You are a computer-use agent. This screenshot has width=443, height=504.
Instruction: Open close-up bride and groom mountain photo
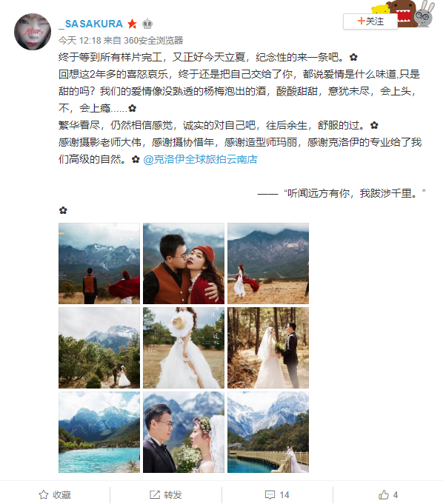click(x=184, y=432)
